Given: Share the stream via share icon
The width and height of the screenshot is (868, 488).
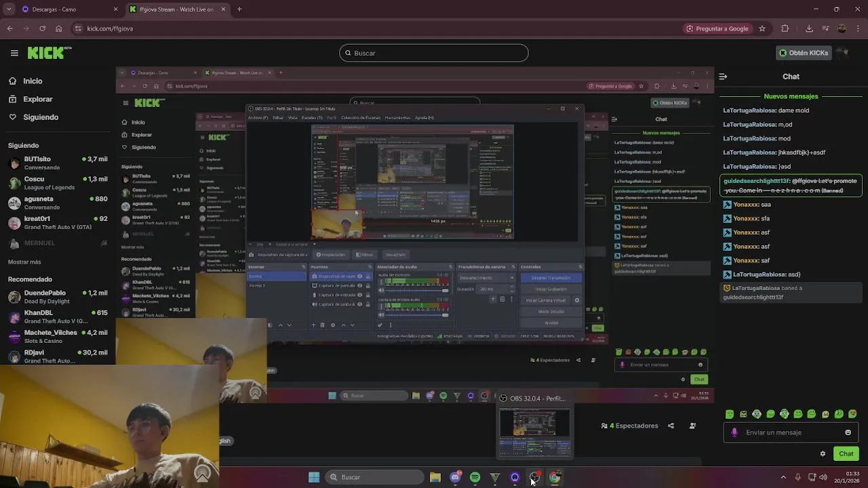Looking at the screenshot, I should coord(671,426).
